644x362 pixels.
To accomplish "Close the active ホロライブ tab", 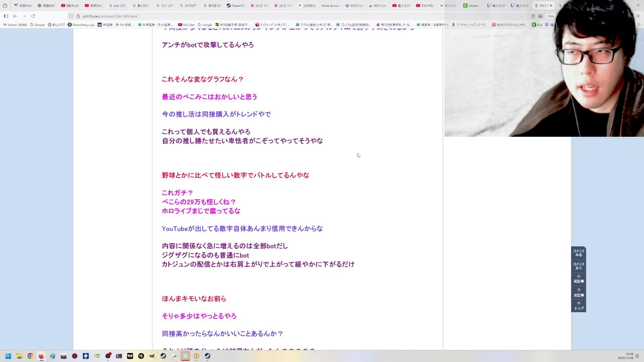I will (550, 6).
